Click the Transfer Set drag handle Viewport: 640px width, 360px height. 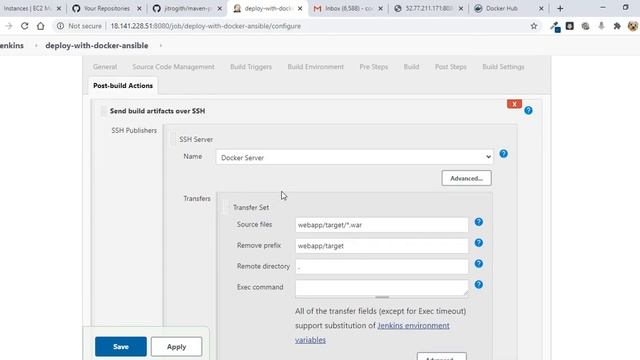point(225,207)
